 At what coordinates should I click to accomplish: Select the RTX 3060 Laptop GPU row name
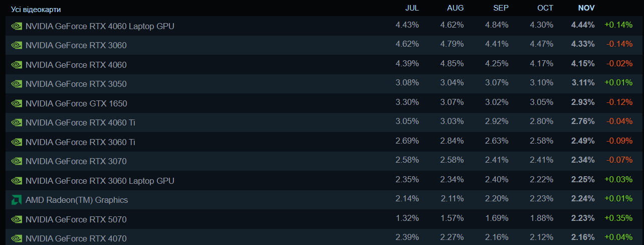click(100, 181)
